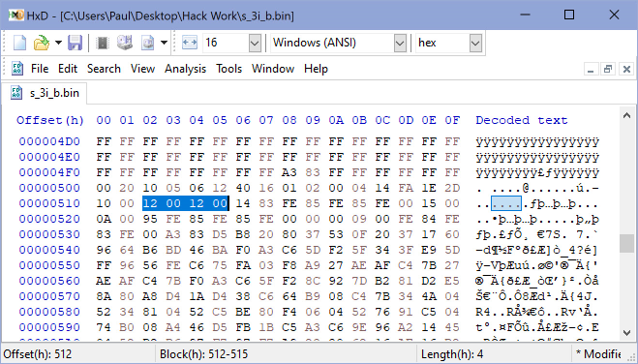Click the first highlighted byte 12 in row 00000510
This screenshot has height=364, width=638.
150,203
